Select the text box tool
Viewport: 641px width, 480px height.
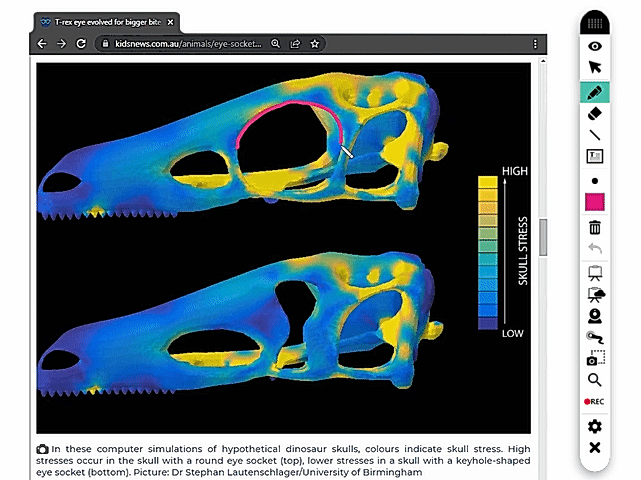tap(595, 157)
